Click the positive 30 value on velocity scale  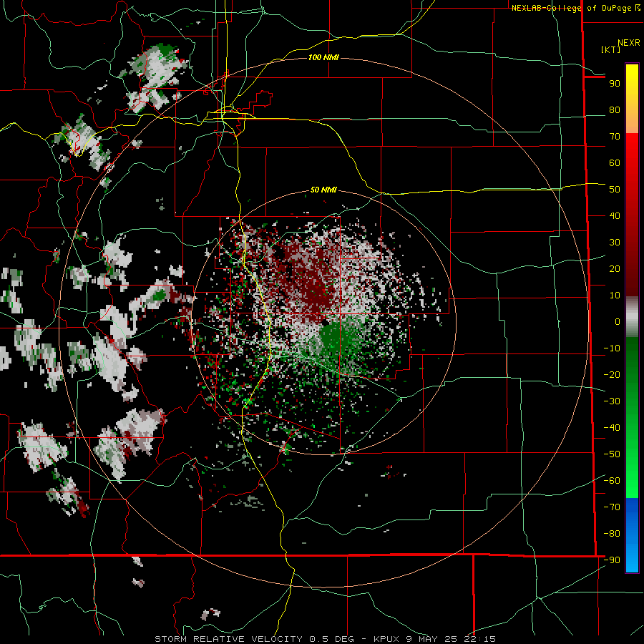click(615, 243)
